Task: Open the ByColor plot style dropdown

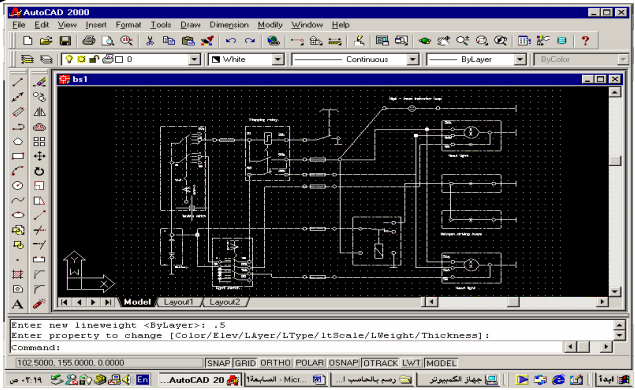Action: tap(623, 60)
